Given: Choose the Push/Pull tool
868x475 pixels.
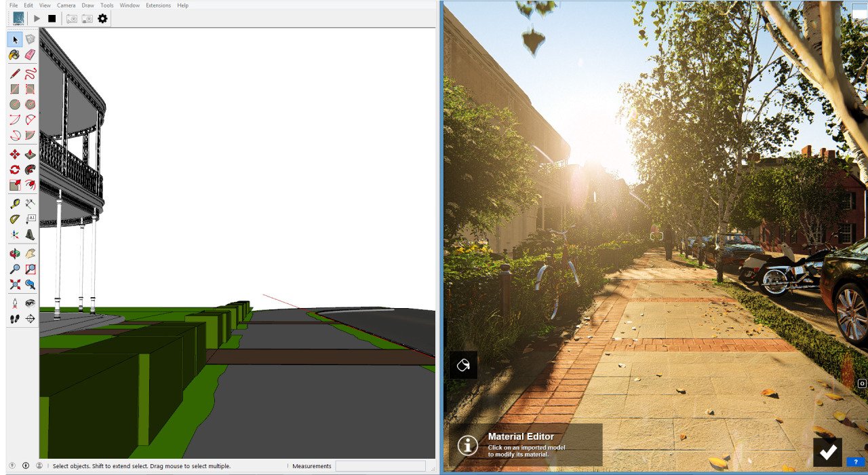Looking at the screenshot, I should click(x=30, y=155).
